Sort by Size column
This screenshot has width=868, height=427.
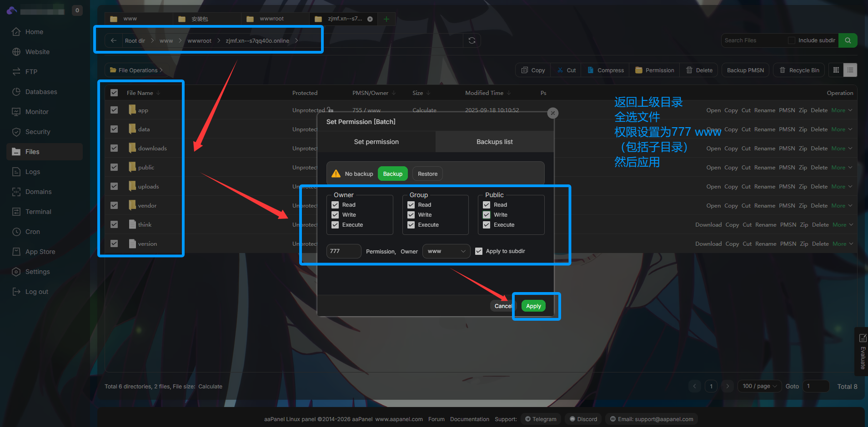[421, 93]
